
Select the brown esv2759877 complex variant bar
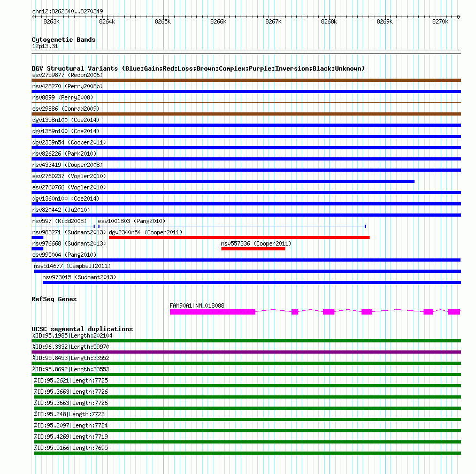coord(246,80)
